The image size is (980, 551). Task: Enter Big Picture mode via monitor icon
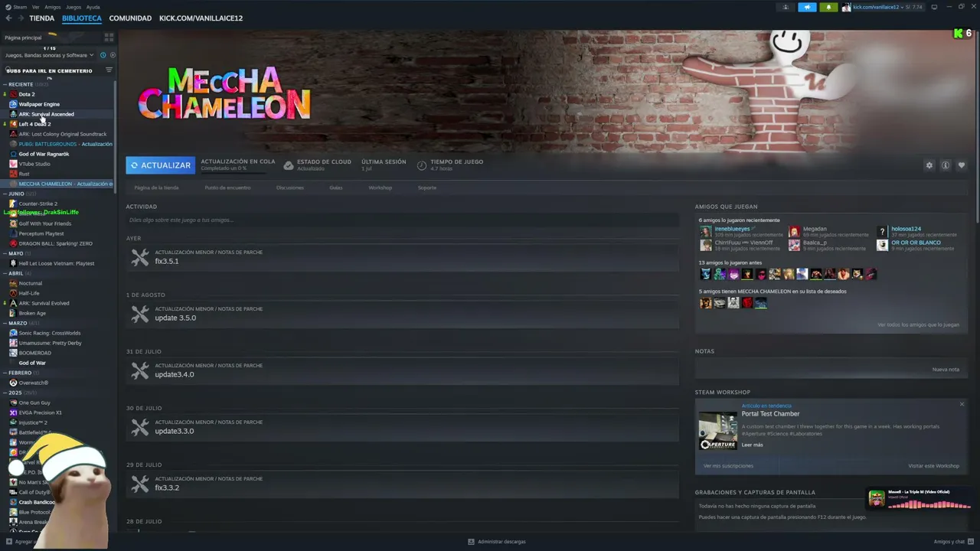point(934,7)
